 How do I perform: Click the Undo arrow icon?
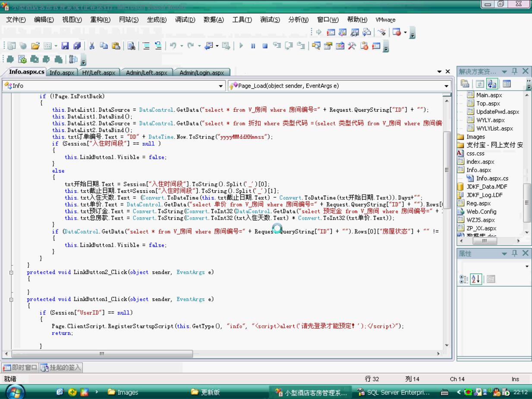[x=173, y=46]
